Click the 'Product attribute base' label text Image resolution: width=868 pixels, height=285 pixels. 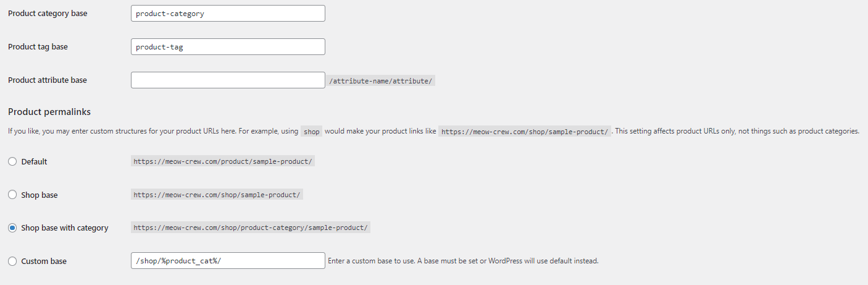coord(48,80)
